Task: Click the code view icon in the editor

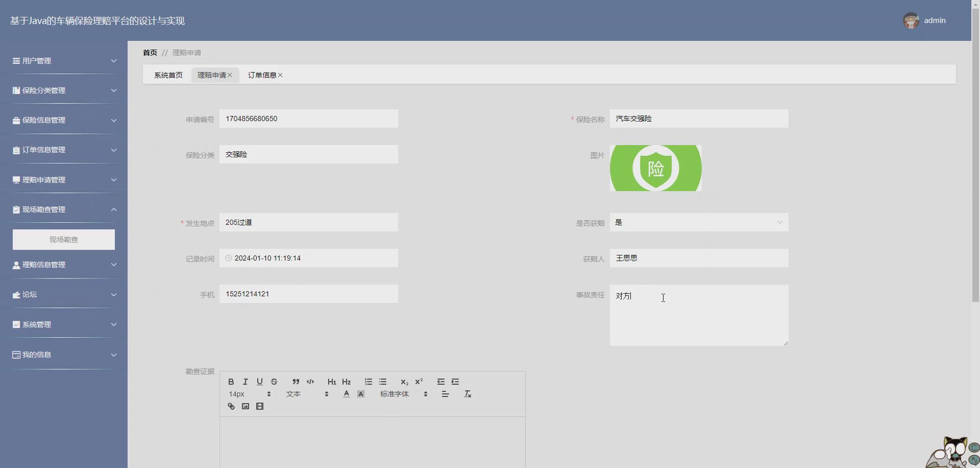Action: click(x=310, y=381)
